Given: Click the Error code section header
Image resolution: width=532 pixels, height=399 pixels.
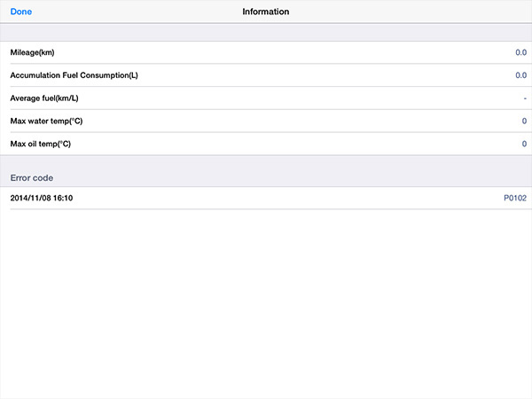Looking at the screenshot, I should tap(32, 178).
